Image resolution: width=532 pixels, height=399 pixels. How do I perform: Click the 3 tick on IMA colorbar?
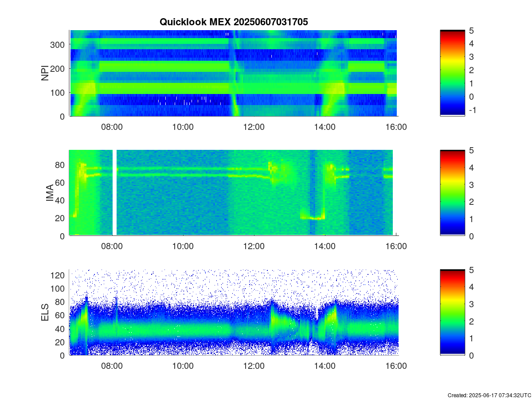pos(472,184)
